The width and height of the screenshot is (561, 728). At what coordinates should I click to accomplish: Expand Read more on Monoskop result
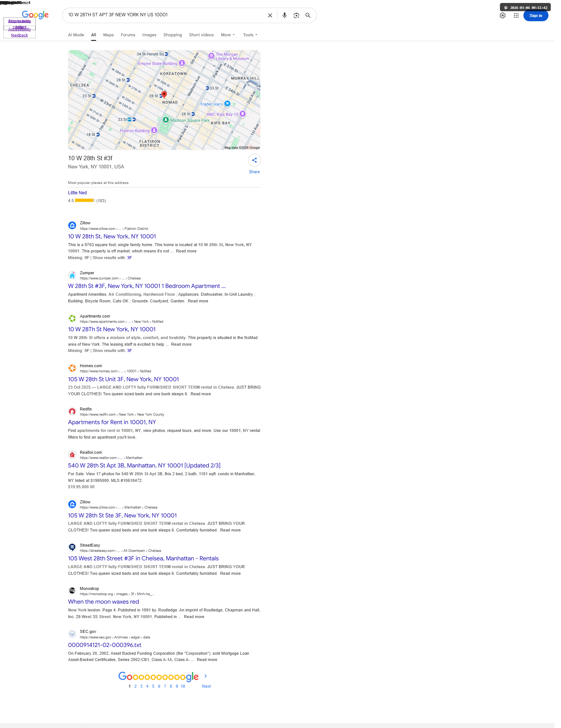(x=194, y=617)
